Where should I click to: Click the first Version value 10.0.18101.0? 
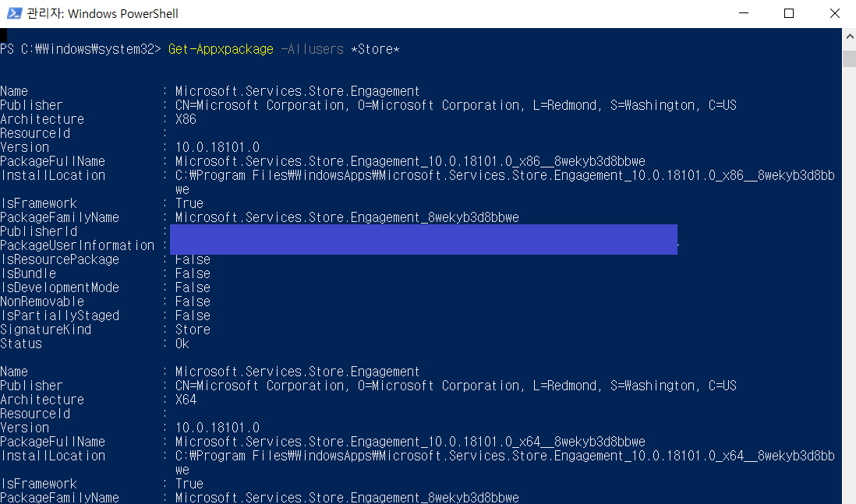[x=218, y=147]
